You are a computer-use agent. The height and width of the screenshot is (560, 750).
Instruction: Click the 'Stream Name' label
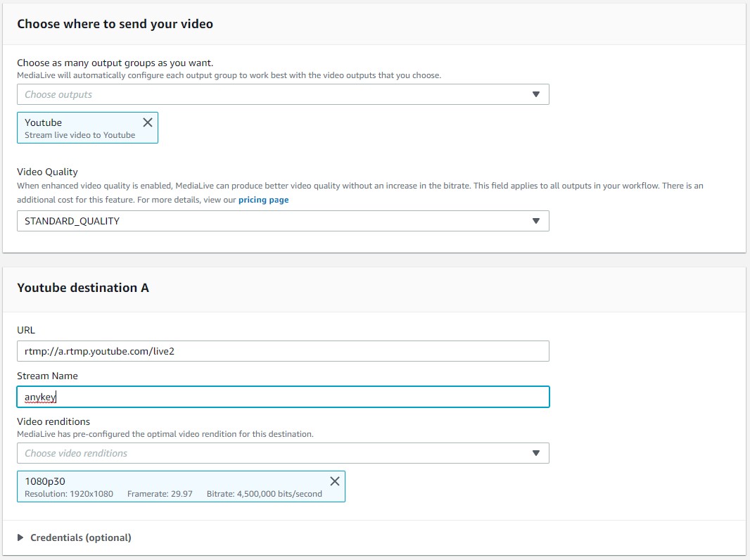[47, 376]
